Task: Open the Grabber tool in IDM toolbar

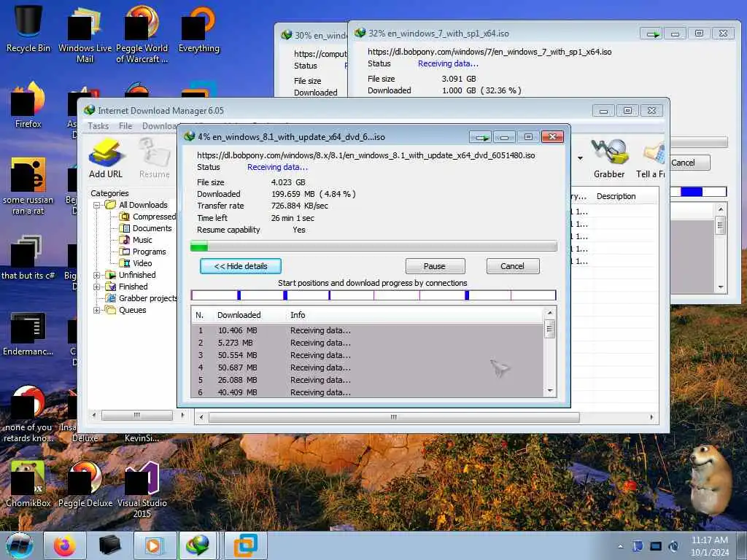Action: (609, 158)
